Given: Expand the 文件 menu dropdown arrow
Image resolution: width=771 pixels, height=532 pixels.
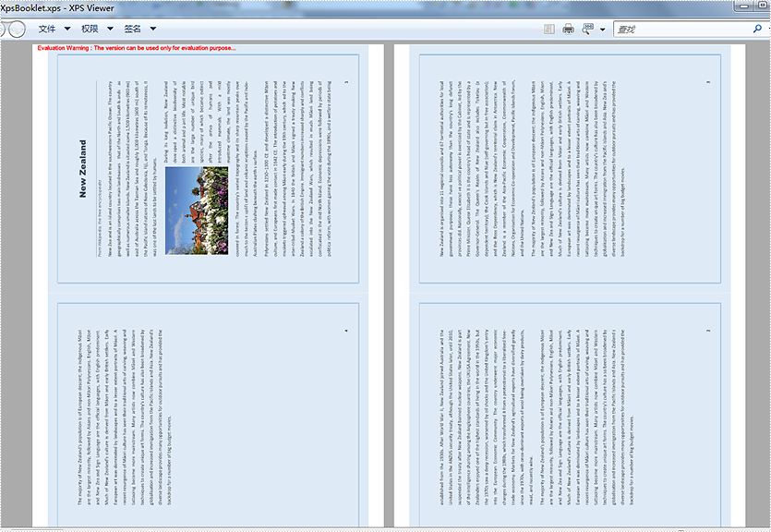Looking at the screenshot, I should coord(68,29).
